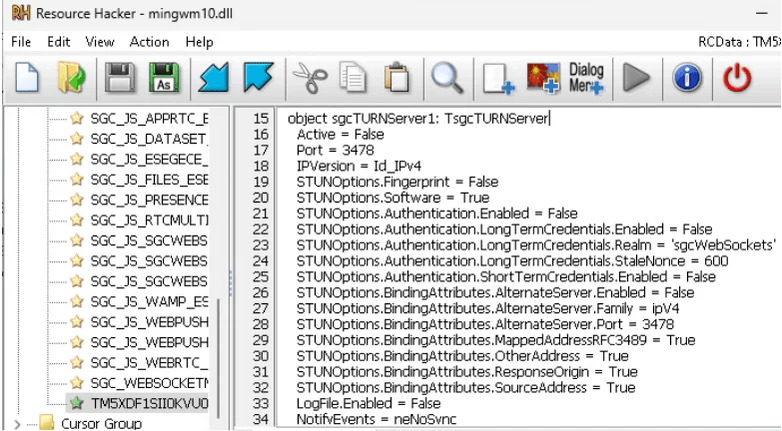Click the 'IPVersion = Id_IPv4' line
This screenshot has width=782, height=431.
click(359, 166)
